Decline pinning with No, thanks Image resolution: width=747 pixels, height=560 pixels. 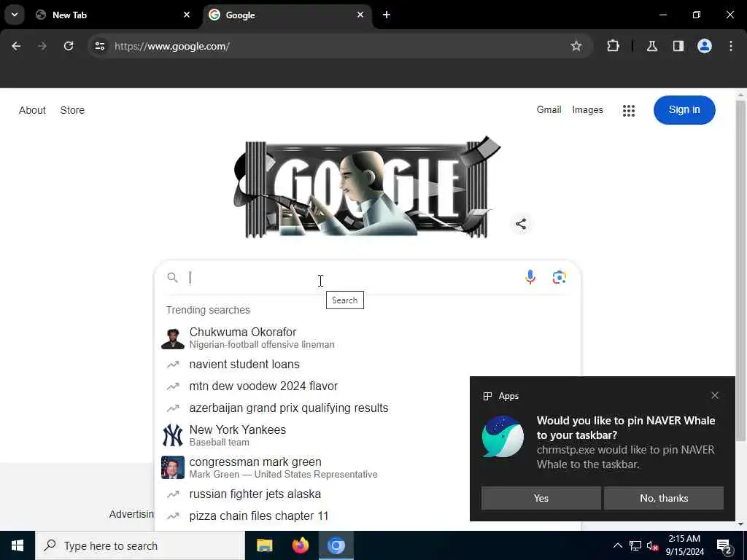(x=664, y=498)
